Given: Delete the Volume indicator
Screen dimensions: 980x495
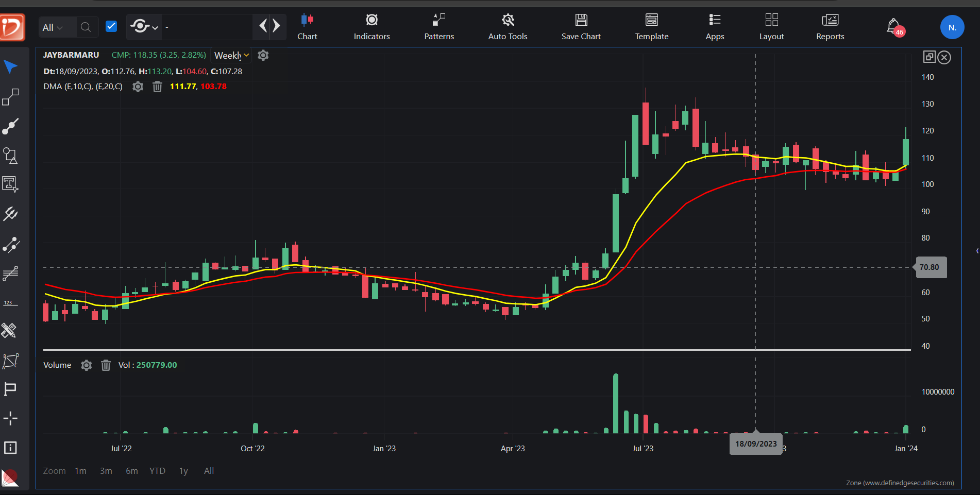Looking at the screenshot, I should 106,365.
